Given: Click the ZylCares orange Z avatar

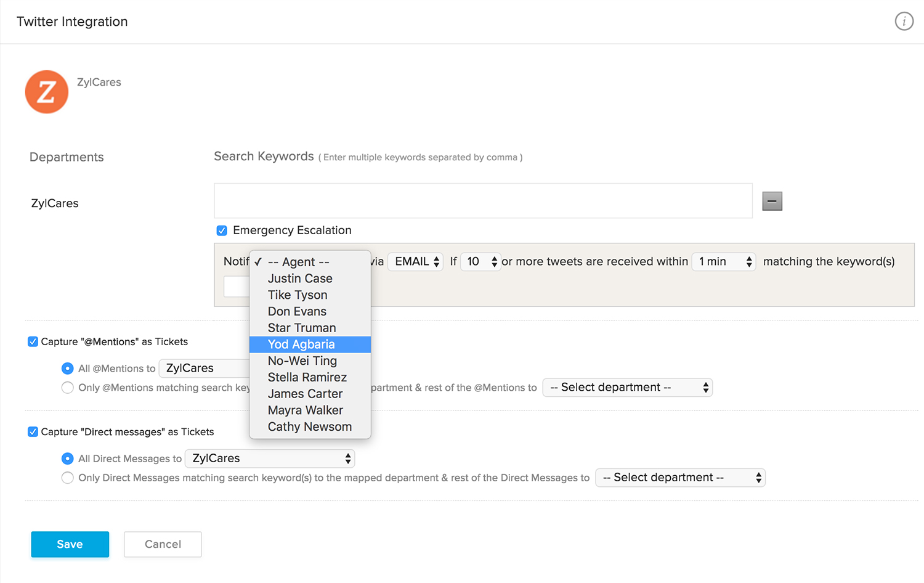Looking at the screenshot, I should [47, 92].
